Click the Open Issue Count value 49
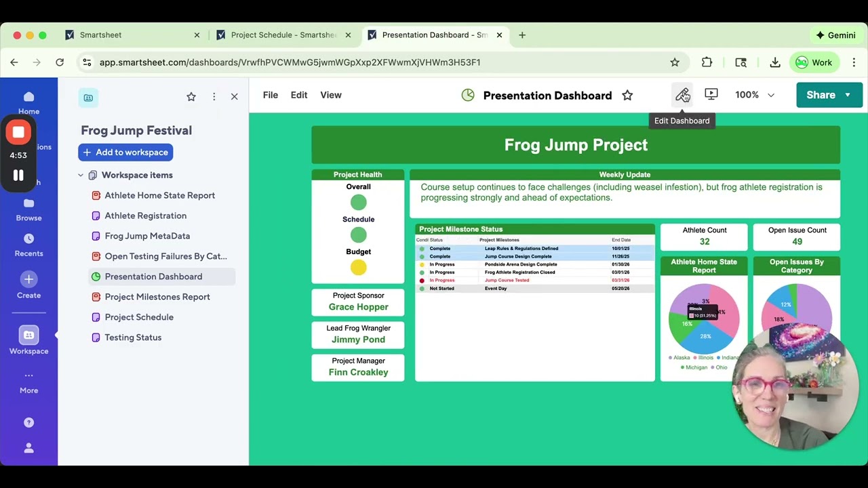Viewport: 868px width, 488px height. tap(797, 241)
